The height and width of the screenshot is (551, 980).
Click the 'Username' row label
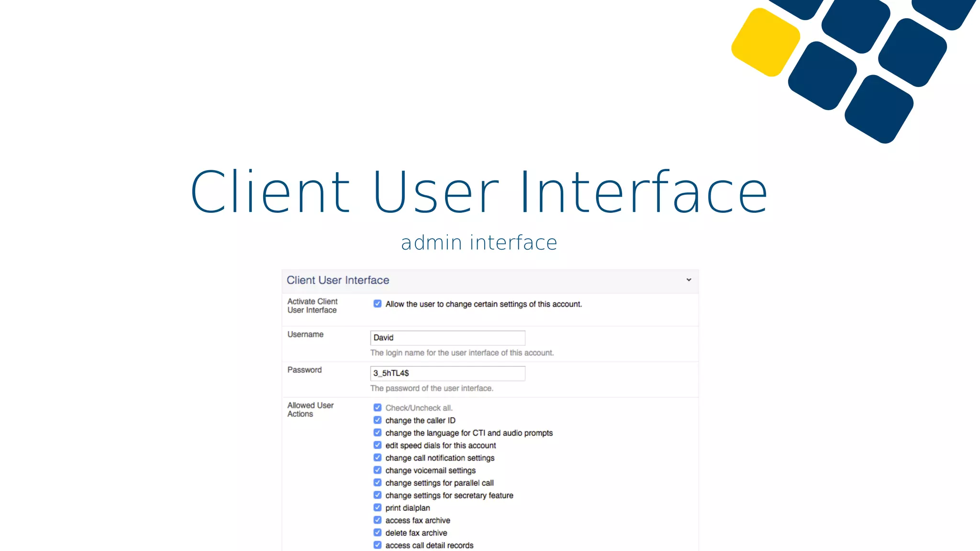305,334
